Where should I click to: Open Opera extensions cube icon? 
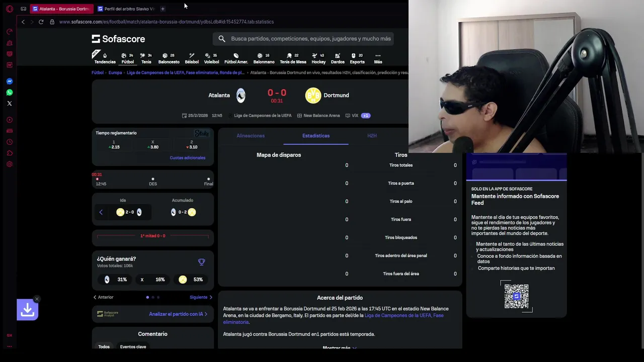coord(9,153)
